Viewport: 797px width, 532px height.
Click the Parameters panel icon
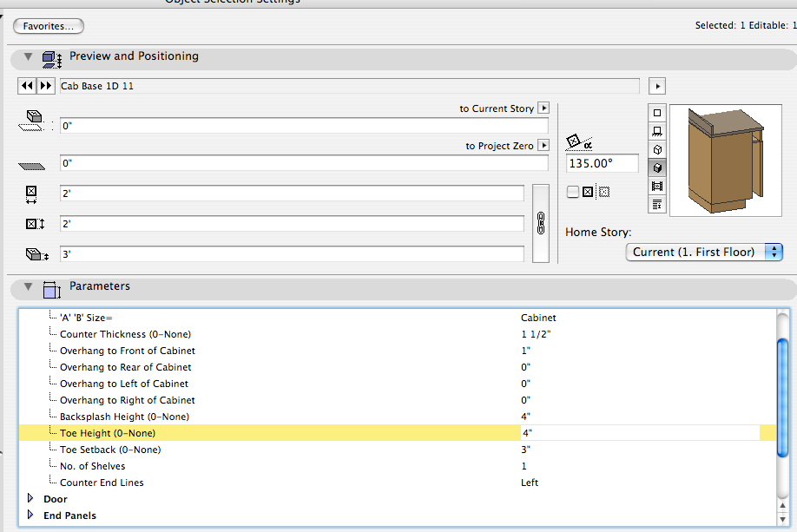point(52,290)
